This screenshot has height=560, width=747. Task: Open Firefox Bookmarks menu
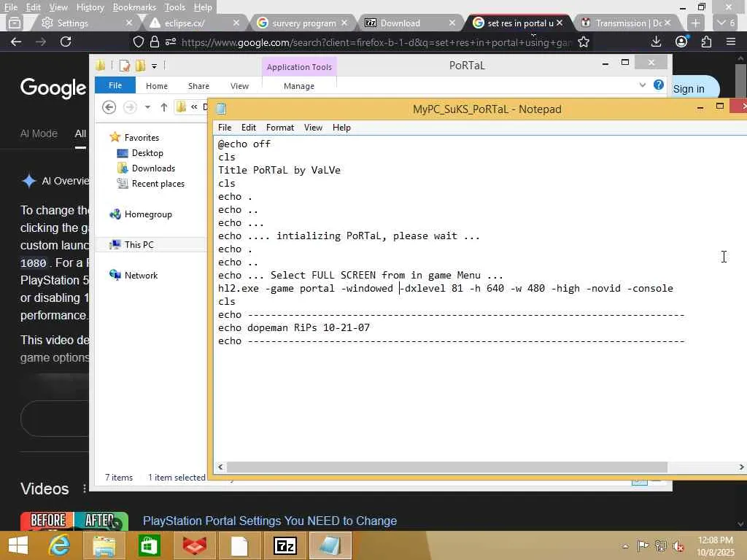[x=134, y=7]
